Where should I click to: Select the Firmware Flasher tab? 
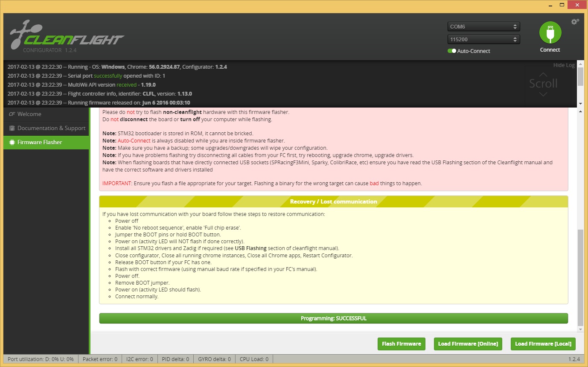[46, 142]
